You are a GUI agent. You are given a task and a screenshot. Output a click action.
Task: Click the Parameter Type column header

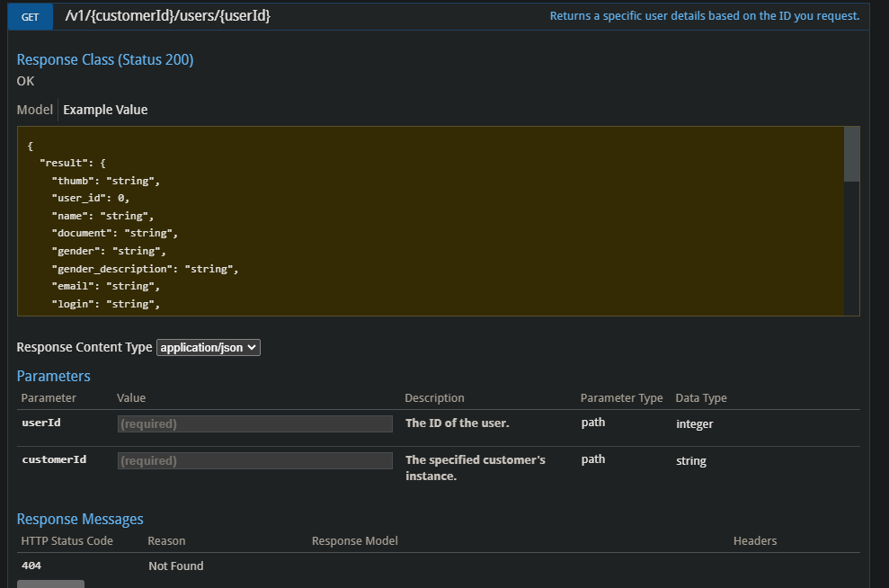coord(621,398)
